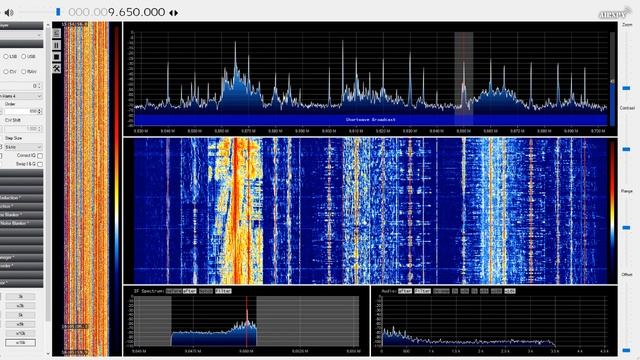This screenshot has width=640, height=360.
Task: Toggle IF Spectrum 'after' option
Action: point(189,291)
